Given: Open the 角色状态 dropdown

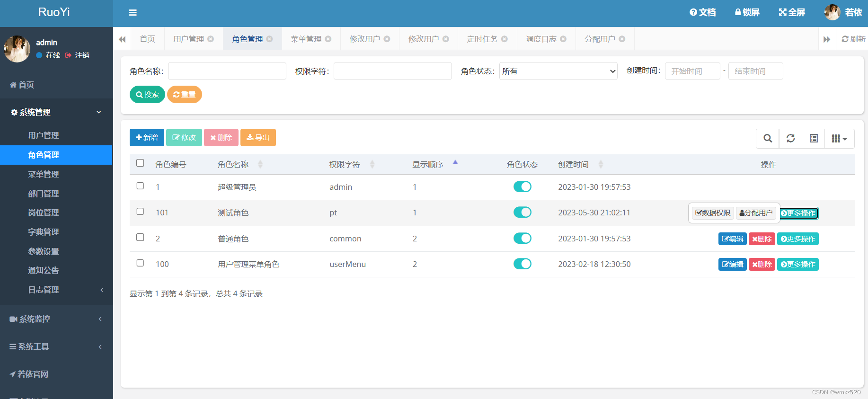Looking at the screenshot, I should click(x=558, y=71).
